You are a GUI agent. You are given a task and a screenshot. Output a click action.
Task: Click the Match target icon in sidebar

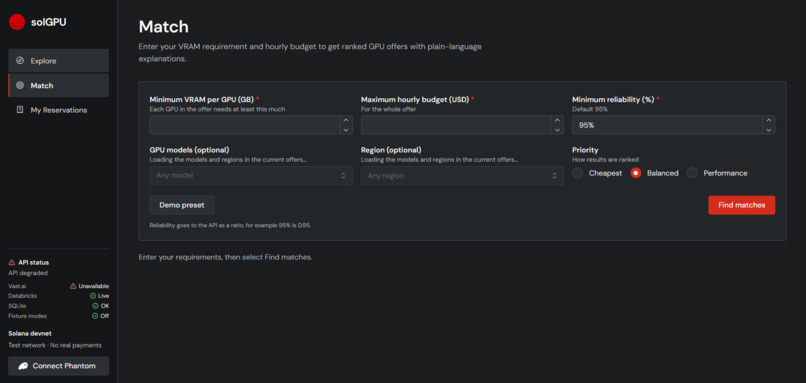tap(20, 85)
